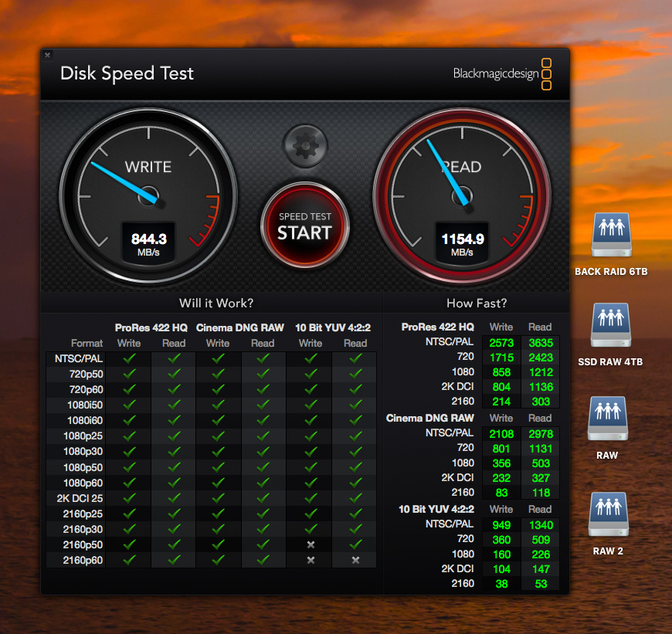Click the 844.3 MB/s write readout
The image size is (672, 634).
coord(148,244)
